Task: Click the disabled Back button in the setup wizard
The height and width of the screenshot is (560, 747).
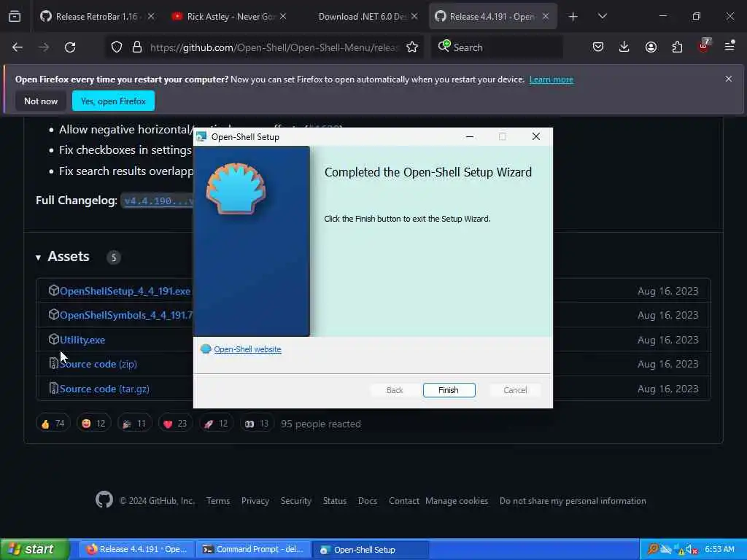Action: [395, 390]
